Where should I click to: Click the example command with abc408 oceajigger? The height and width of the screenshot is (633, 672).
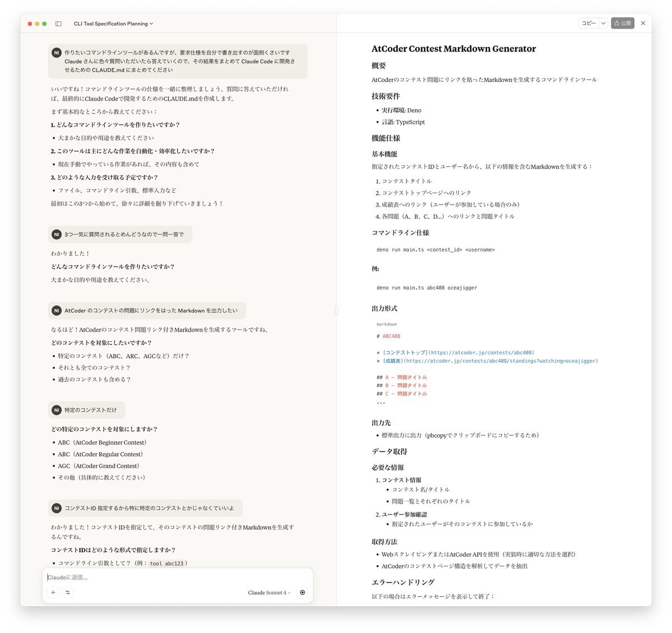pos(427,288)
